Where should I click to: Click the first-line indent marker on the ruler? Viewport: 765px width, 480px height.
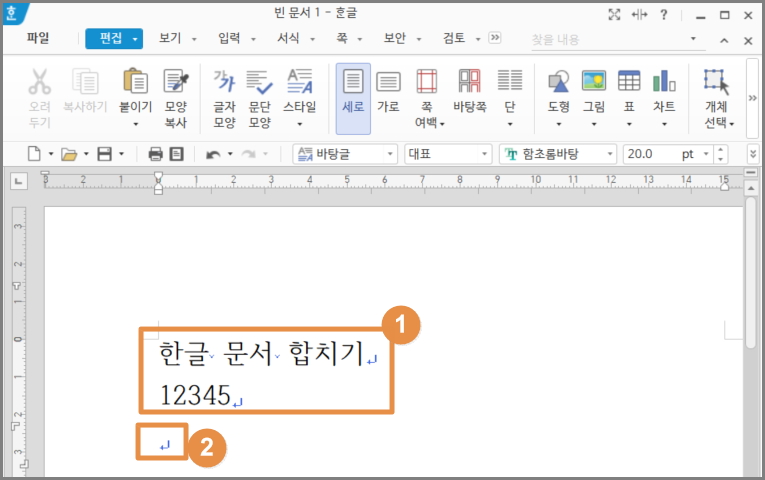(158, 175)
